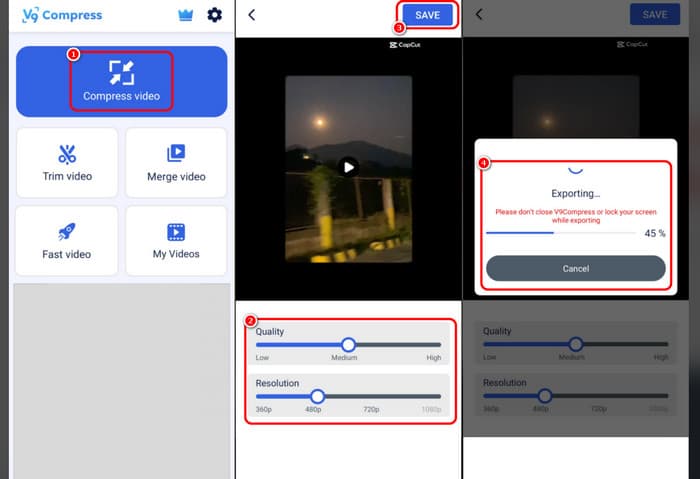
Task: Select Medium label on middle Quality slider
Action: (344, 358)
